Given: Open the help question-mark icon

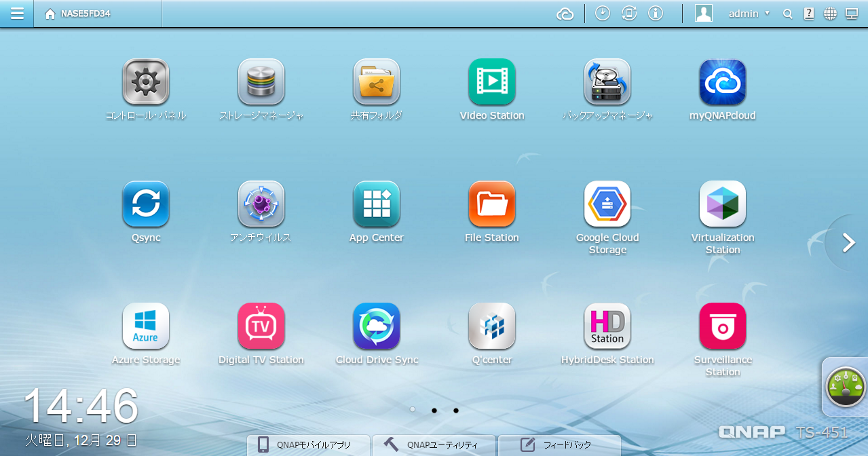Looking at the screenshot, I should coord(809,14).
